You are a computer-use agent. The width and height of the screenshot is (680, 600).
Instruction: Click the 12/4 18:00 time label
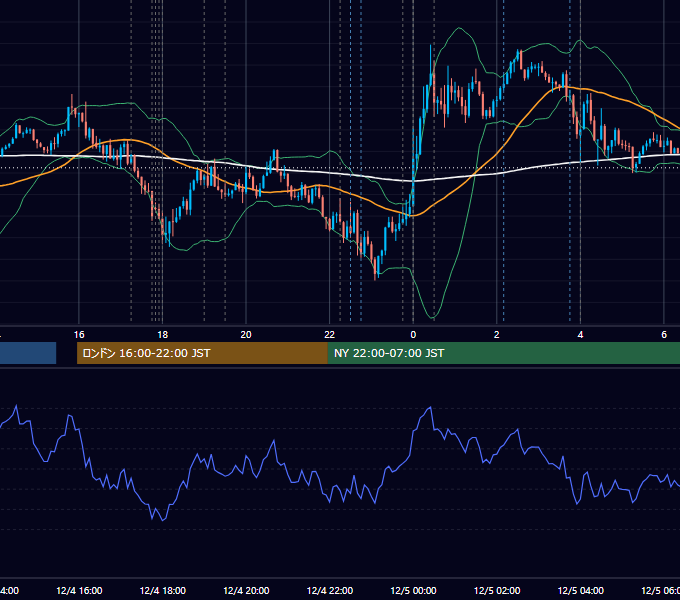163,590
